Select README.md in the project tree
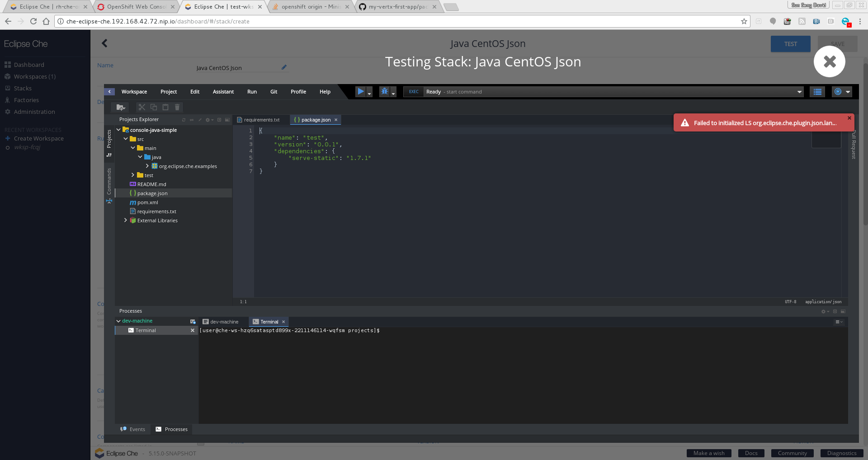The width and height of the screenshot is (868, 460). coord(152,184)
